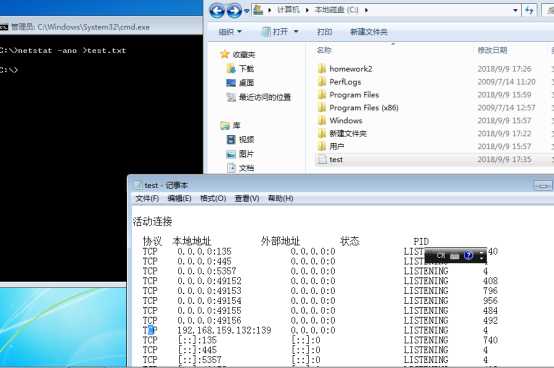The height and width of the screenshot is (368, 554).
Task: Click the 打印 toolbar button
Action: (x=324, y=32)
